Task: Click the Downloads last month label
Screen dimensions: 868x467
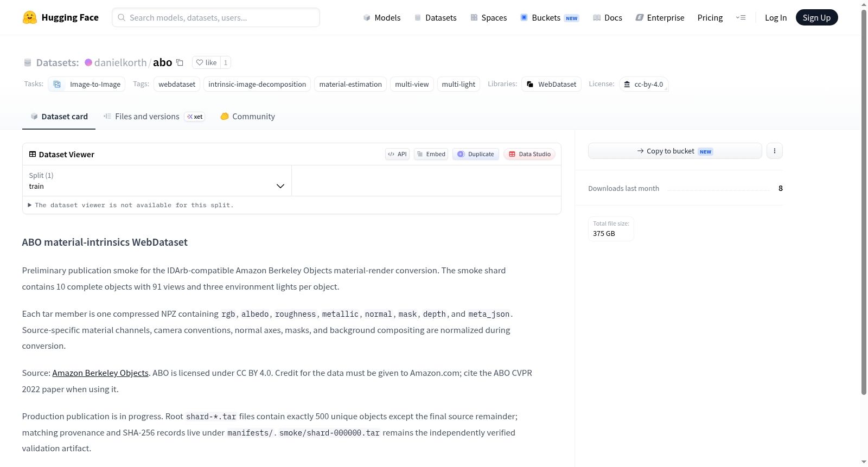Action: 624,189
